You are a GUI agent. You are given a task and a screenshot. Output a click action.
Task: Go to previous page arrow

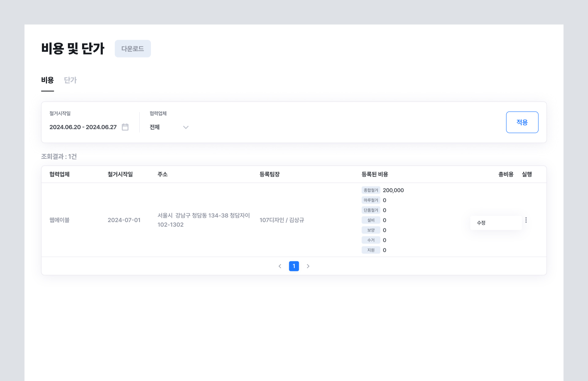280,266
